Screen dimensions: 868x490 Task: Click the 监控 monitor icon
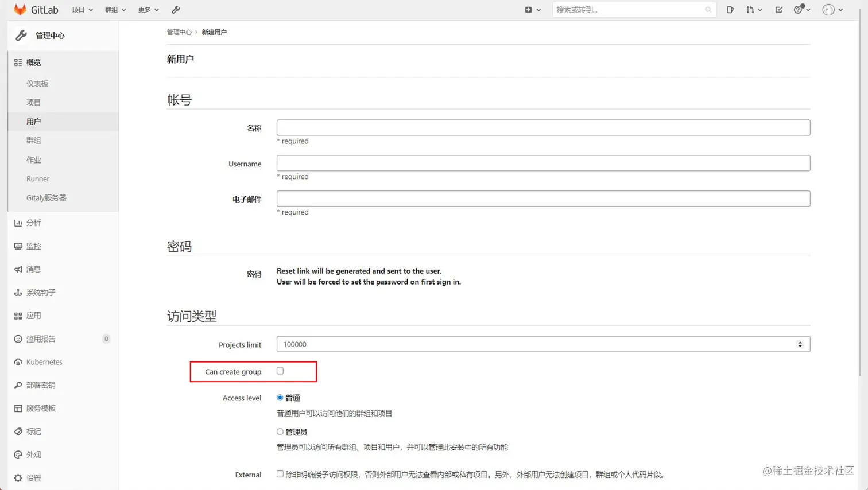[18, 246]
